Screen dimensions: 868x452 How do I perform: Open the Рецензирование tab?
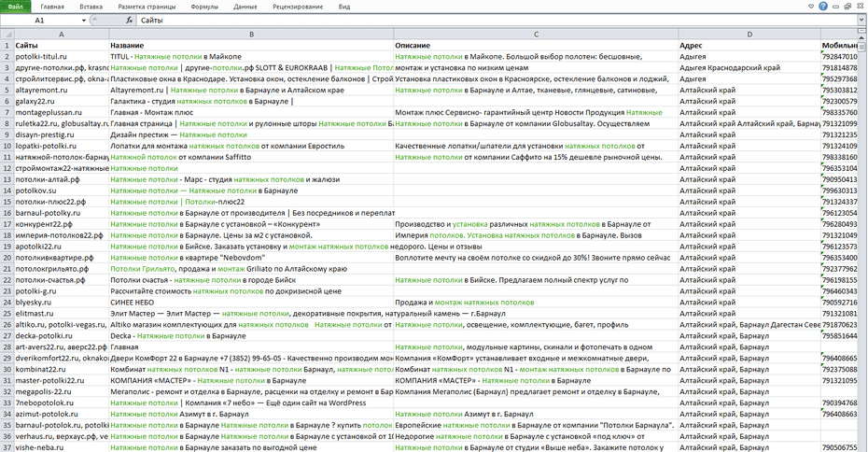(x=298, y=7)
